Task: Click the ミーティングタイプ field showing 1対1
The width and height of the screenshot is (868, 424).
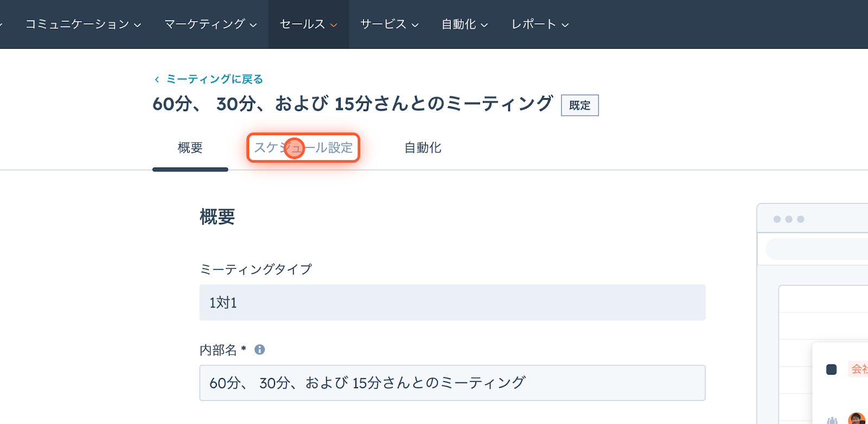Action: pyautogui.click(x=452, y=303)
